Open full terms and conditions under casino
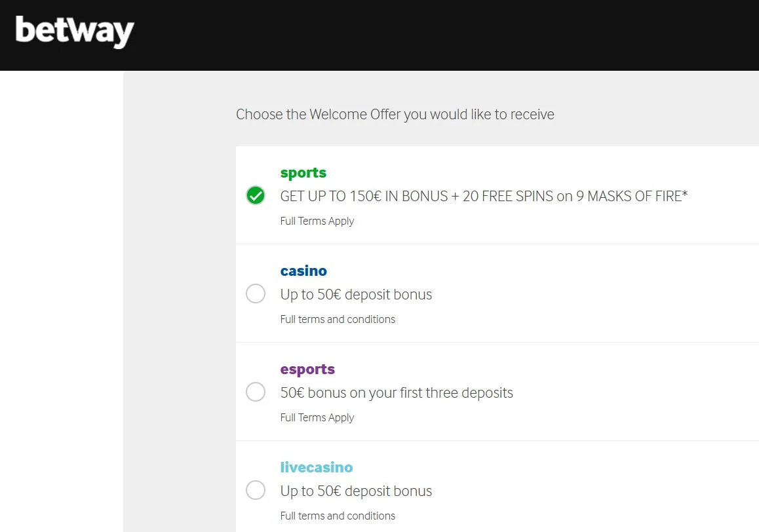Screen dimensions: 759x532 tap(338, 320)
